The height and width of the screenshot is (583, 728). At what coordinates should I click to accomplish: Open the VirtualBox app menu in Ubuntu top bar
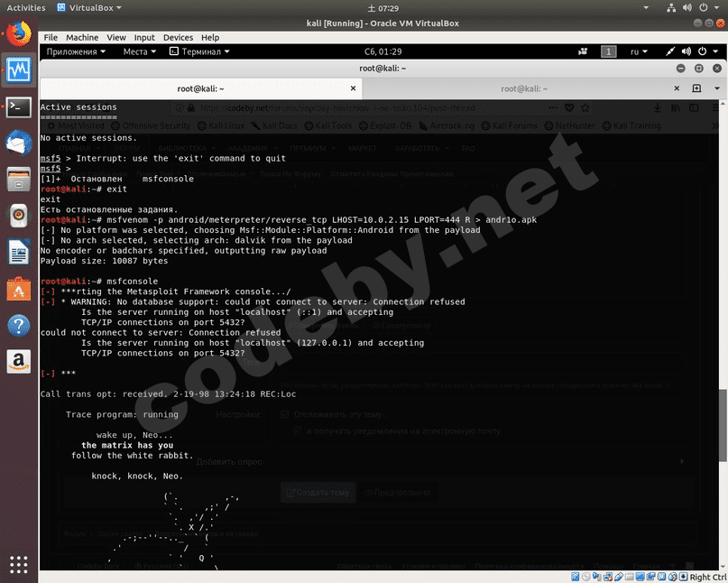pyautogui.click(x=88, y=8)
